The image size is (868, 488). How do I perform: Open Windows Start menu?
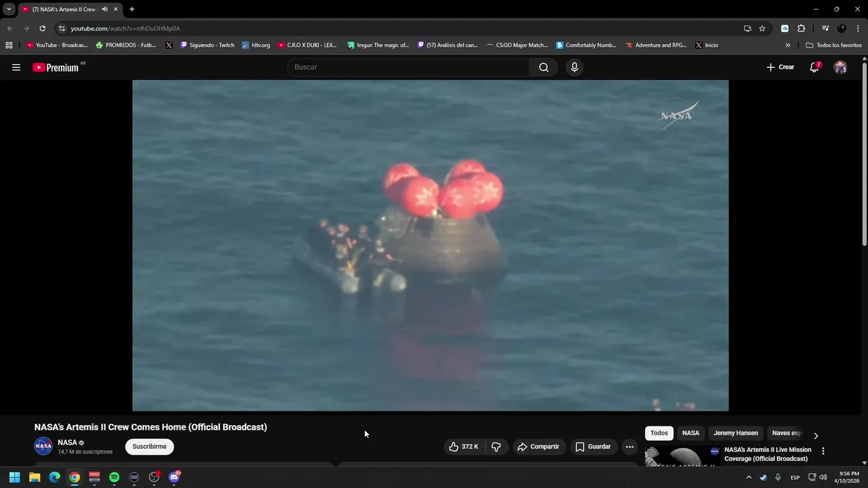tap(14, 477)
